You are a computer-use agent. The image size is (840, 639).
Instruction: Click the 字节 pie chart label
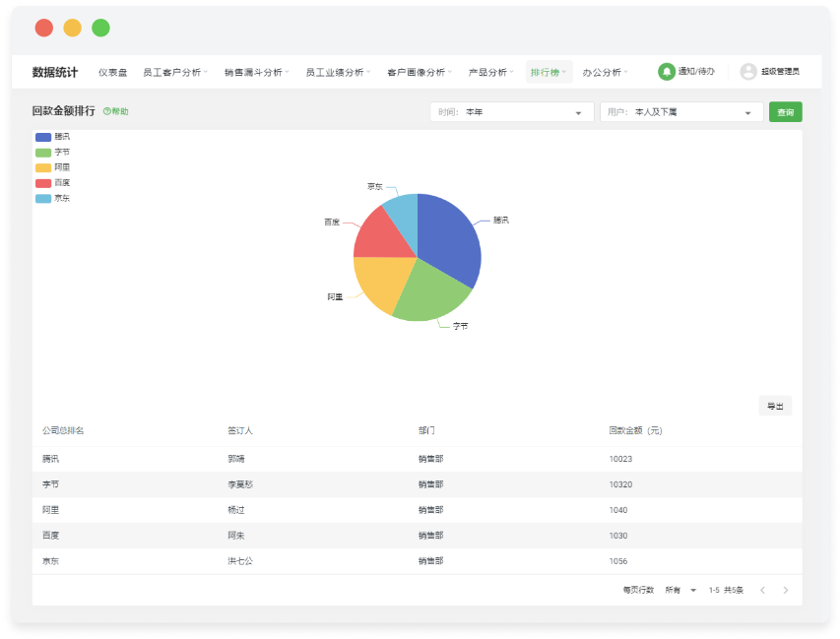[460, 326]
